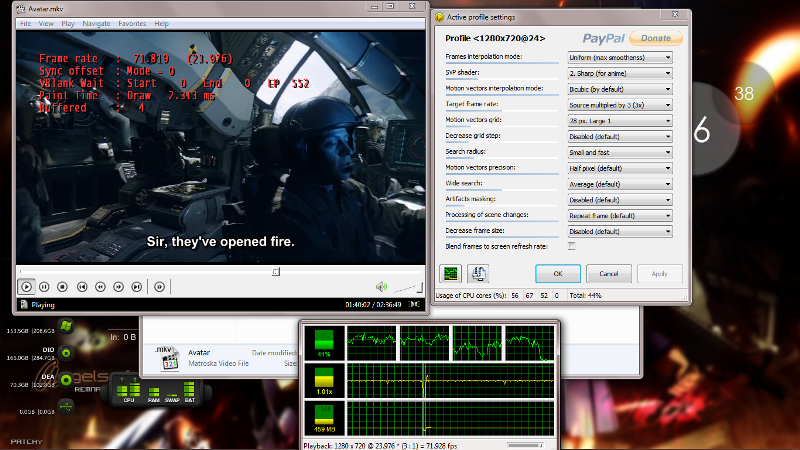
Task: Open the Processing of scene changes dropdown
Action: 620,216
